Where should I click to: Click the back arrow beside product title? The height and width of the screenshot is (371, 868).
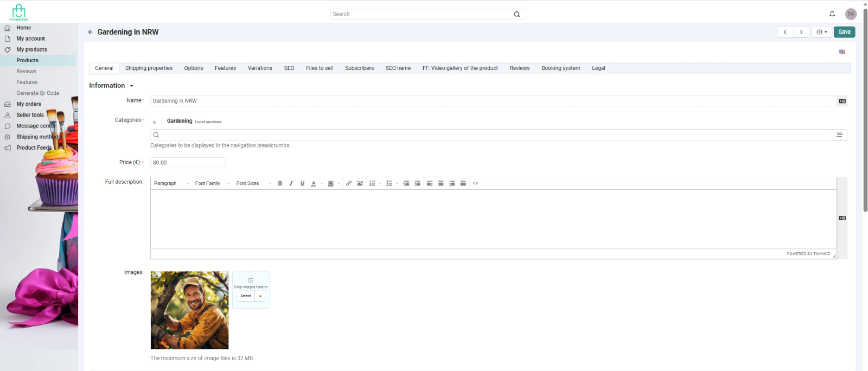click(90, 32)
